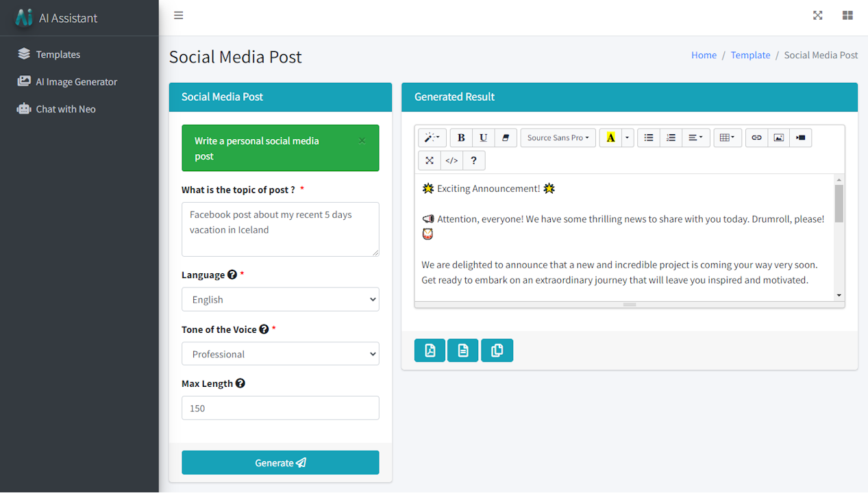
Task: Export the generated result as PDF
Action: (429, 350)
